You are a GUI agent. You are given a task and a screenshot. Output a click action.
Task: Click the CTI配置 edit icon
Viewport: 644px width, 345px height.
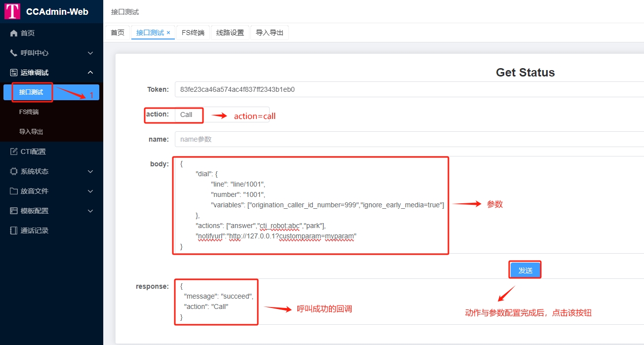point(14,152)
